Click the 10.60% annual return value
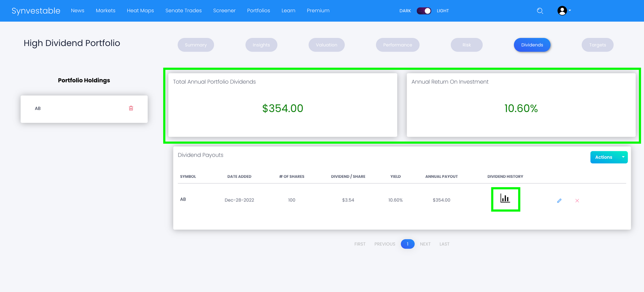This screenshot has height=292, width=644. (521, 108)
